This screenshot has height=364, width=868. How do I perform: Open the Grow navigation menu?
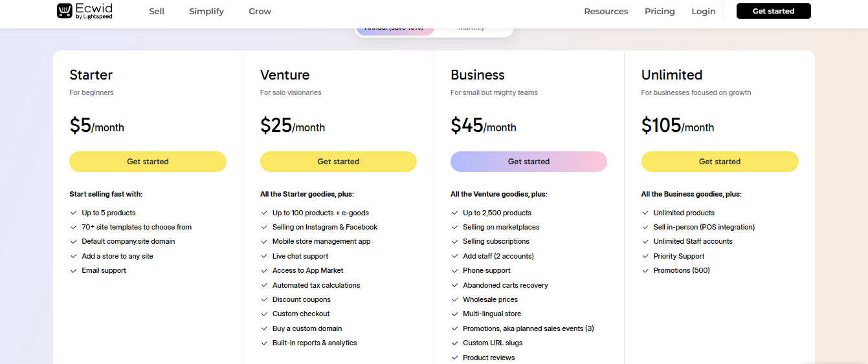(x=260, y=11)
